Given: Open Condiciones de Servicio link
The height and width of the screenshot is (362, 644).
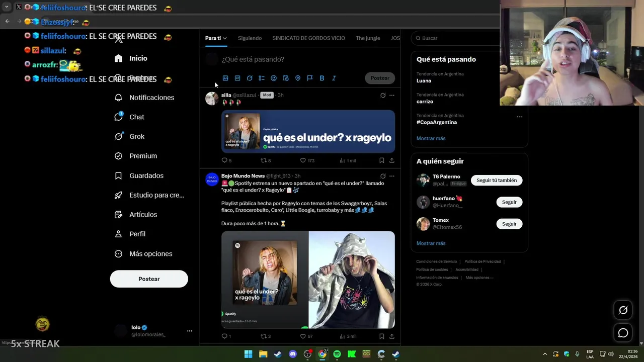Looking at the screenshot, I should click(436, 261).
